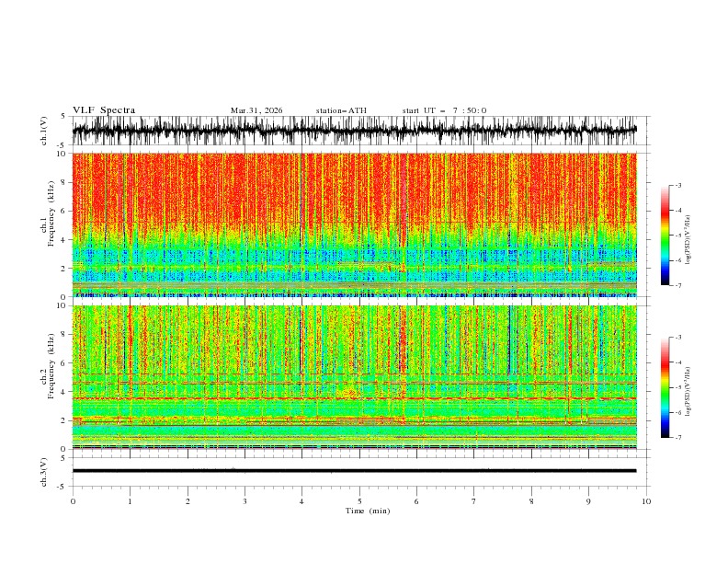Click the date 'Mar.31, 2026'
This screenshot has height=563, width=728.
[x=256, y=110]
